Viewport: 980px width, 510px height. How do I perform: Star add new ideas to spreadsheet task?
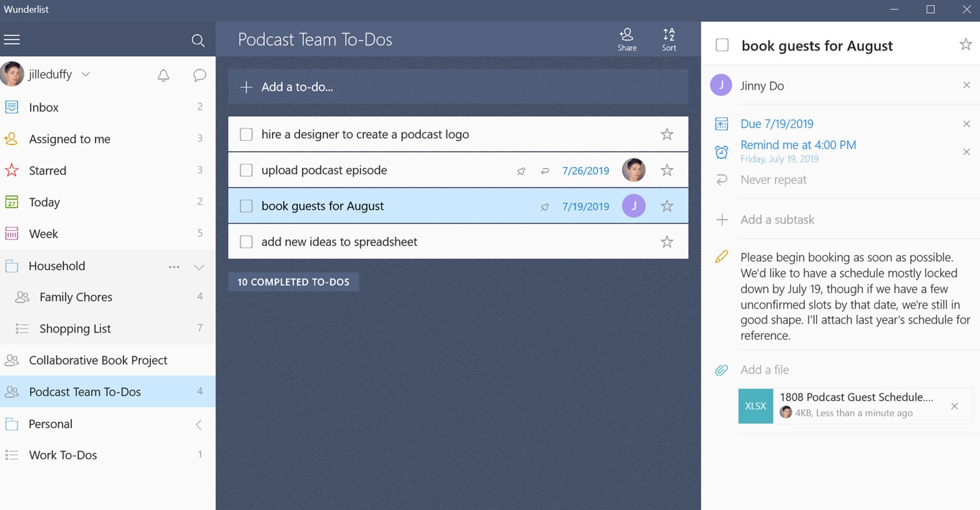pyautogui.click(x=667, y=242)
